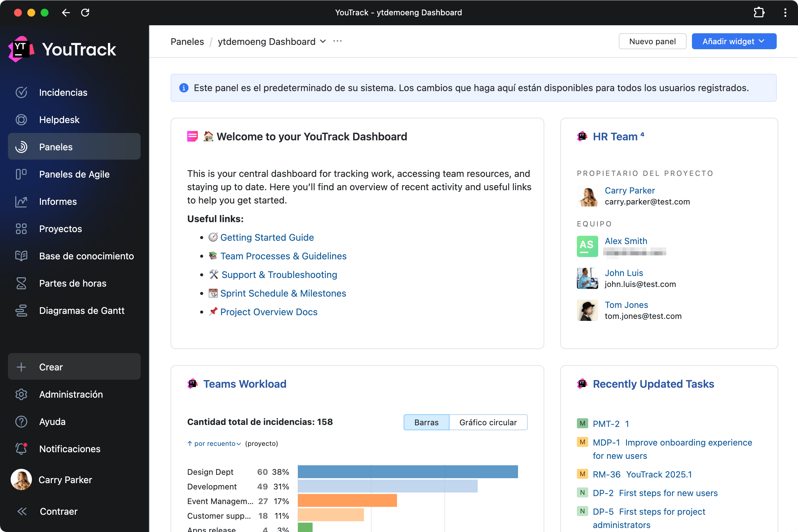Click the Paneles de Agile board icon
The height and width of the screenshot is (532, 798).
pos(21,174)
